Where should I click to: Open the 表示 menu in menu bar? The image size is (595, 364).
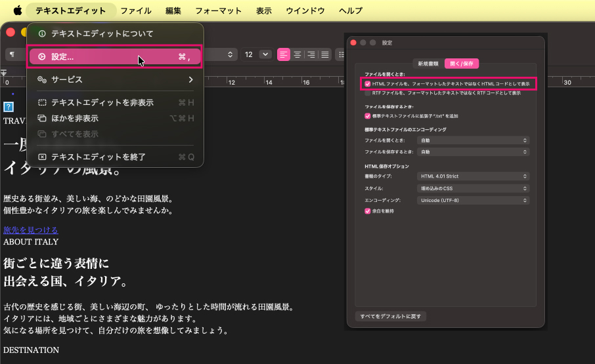tap(264, 10)
